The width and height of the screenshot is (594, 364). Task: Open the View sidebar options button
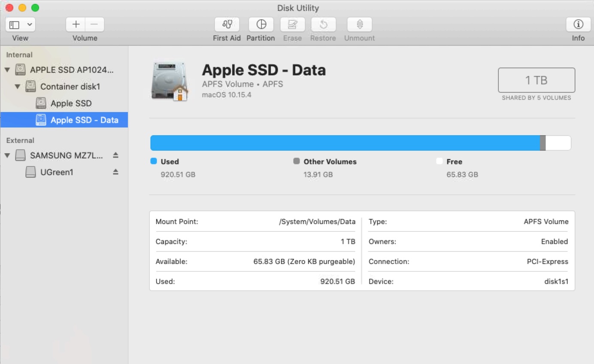pos(20,24)
